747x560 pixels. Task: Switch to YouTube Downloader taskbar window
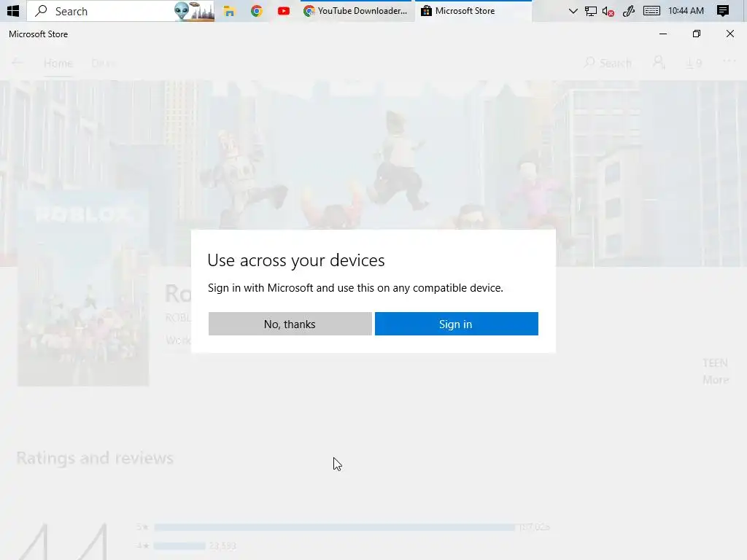coord(356,11)
